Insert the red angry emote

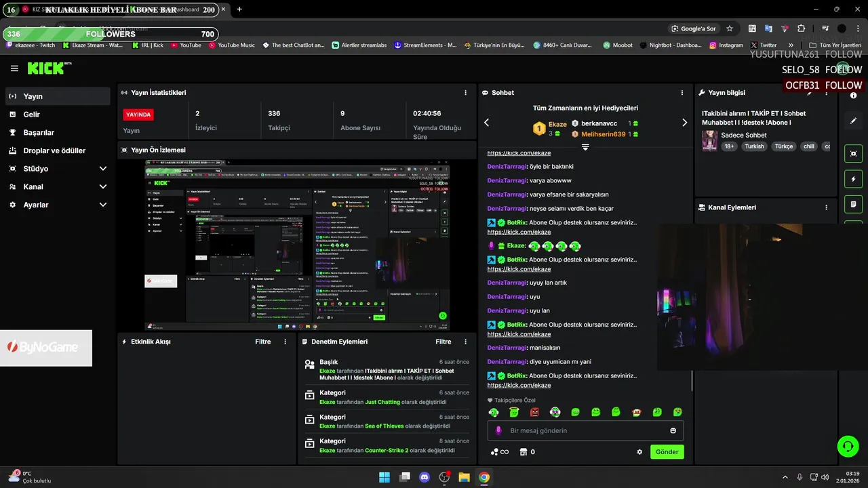pyautogui.click(x=534, y=412)
